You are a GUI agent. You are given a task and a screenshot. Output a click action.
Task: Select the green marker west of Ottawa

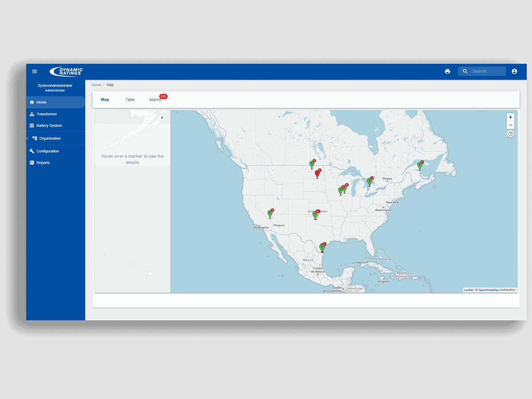[x=369, y=182]
